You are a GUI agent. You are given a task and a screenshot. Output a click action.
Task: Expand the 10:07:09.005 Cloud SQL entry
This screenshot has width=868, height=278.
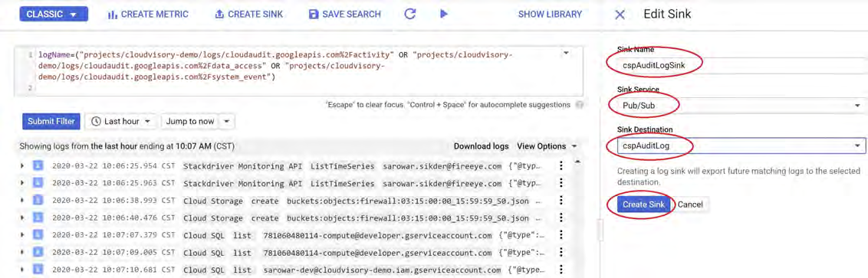[23, 253]
